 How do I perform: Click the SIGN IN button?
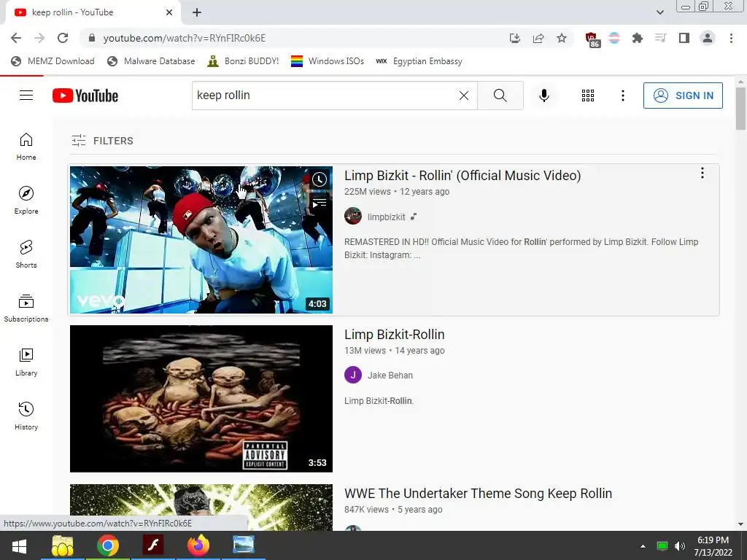coord(683,96)
